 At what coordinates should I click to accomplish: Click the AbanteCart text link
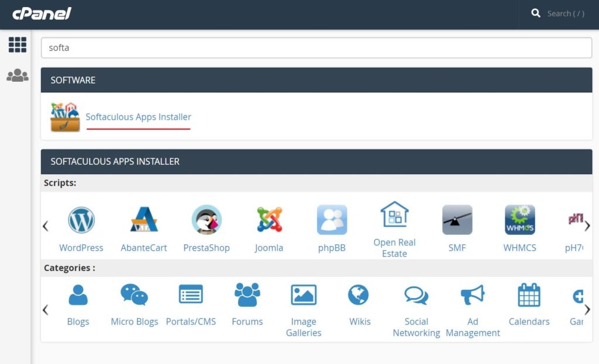click(144, 248)
